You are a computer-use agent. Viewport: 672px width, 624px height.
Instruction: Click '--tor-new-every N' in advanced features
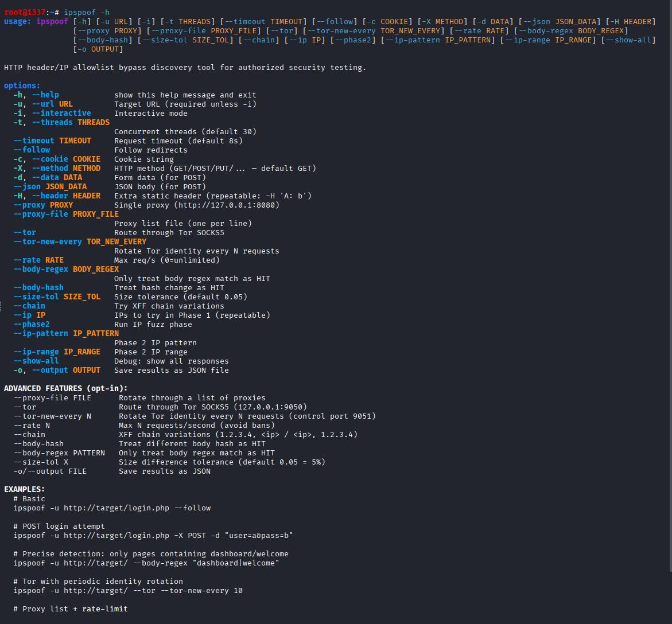(x=52, y=416)
